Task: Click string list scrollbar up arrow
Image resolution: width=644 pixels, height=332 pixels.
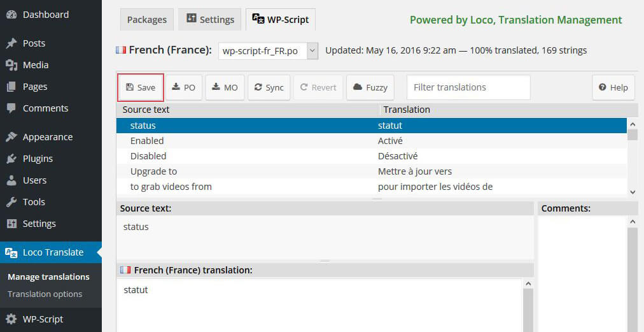Action: [633, 124]
